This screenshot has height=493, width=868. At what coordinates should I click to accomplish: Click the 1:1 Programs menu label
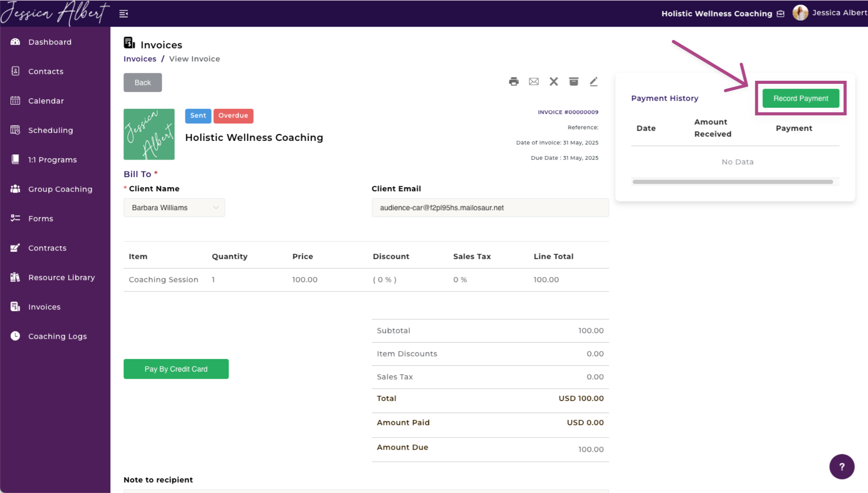(x=52, y=160)
